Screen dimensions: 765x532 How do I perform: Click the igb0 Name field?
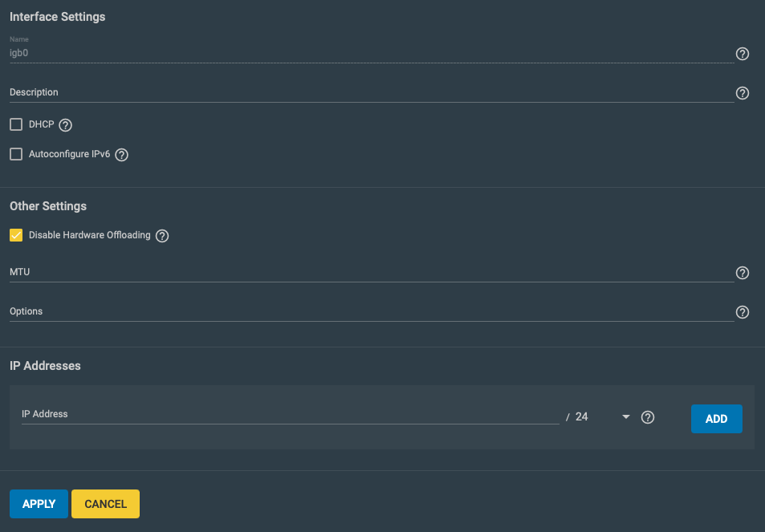pyautogui.click(x=372, y=53)
